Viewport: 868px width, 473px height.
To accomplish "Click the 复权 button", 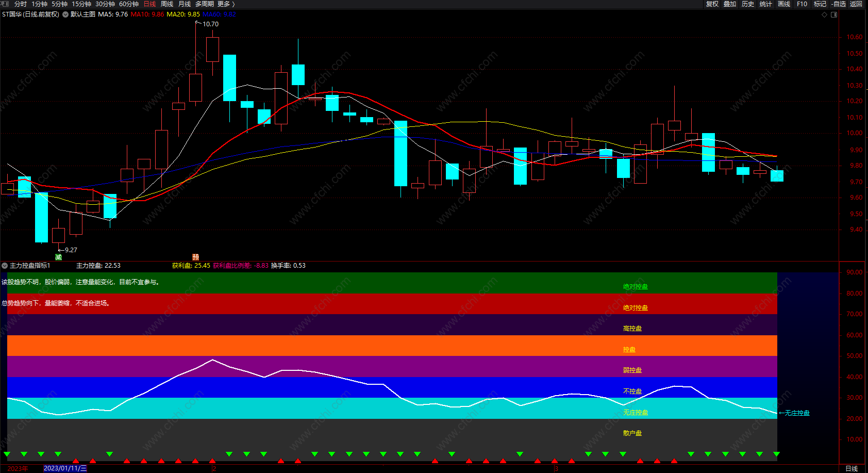I will pos(712,4).
